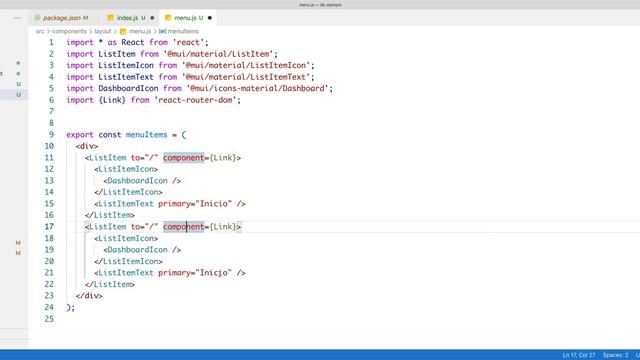Click 'menuItems' constant on line 9
Viewport: 640px width, 360px height.
click(147, 135)
